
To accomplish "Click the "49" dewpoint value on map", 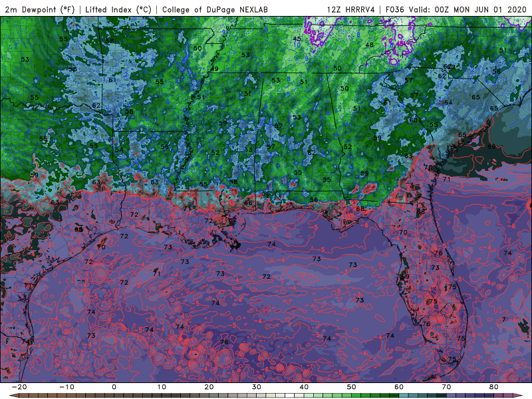I will tap(214, 69).
